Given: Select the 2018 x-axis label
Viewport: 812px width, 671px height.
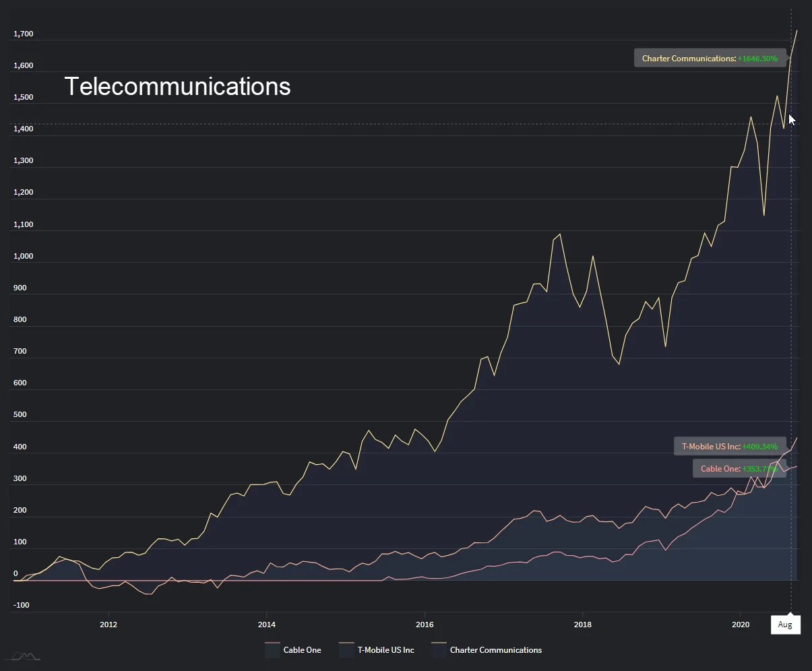Looking at the screenshot, I should click(x=583, y=625).
